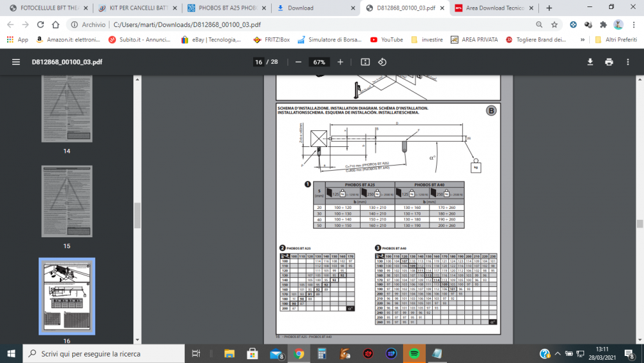This screenshot has height=363, width=644.
Task: Show hidden system tray icons
Action: pyautogui.click(x=557, y=353)
